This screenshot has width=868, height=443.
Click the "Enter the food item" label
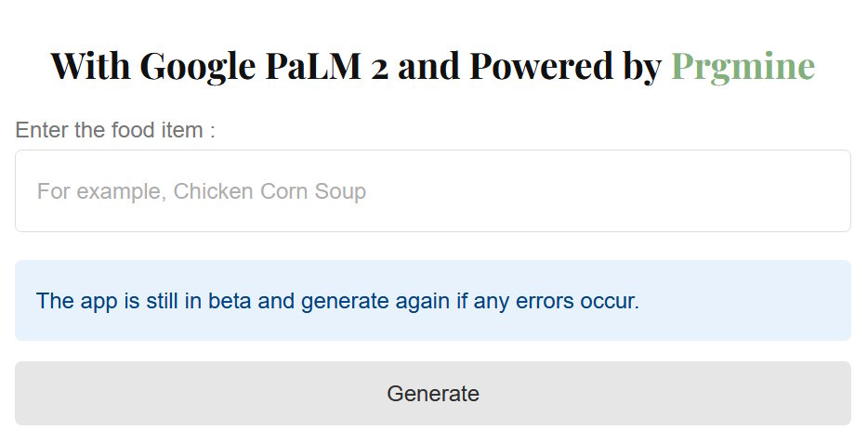point(115,130)
